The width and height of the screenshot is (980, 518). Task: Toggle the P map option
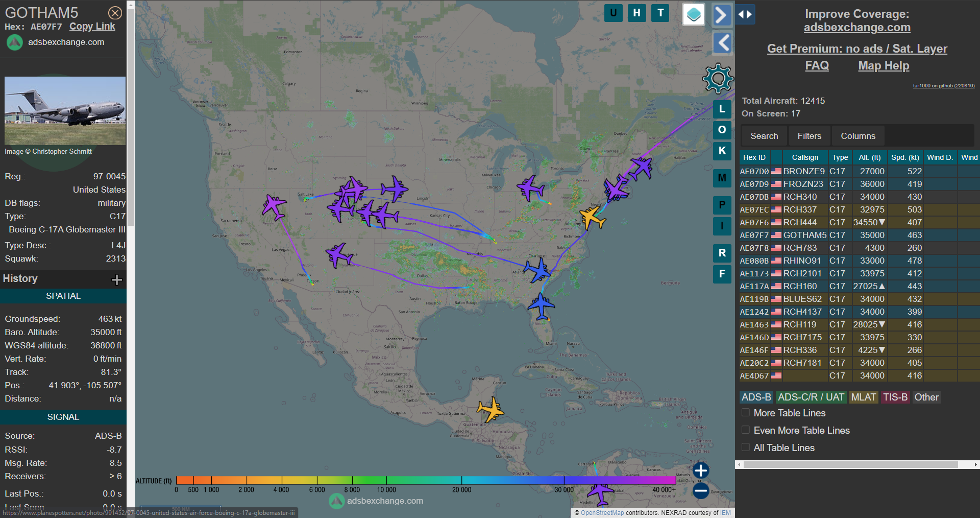(722, 205)
